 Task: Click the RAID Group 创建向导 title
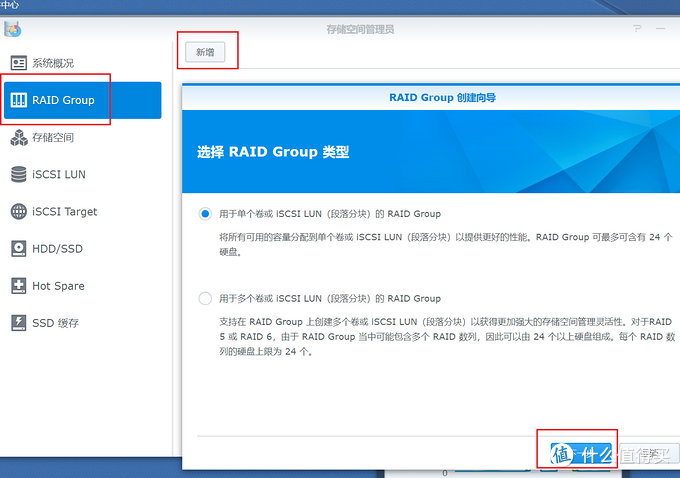tap(442, 98)
